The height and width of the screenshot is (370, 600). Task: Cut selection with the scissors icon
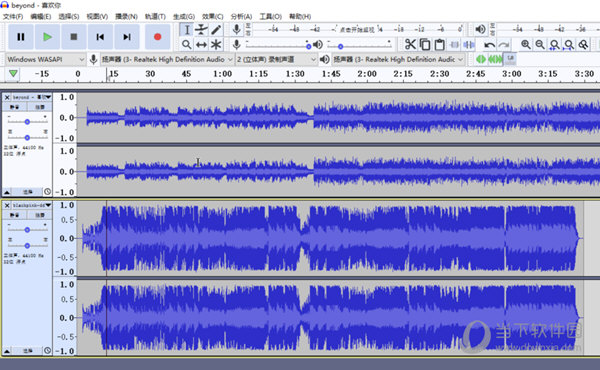click(410, 44)
